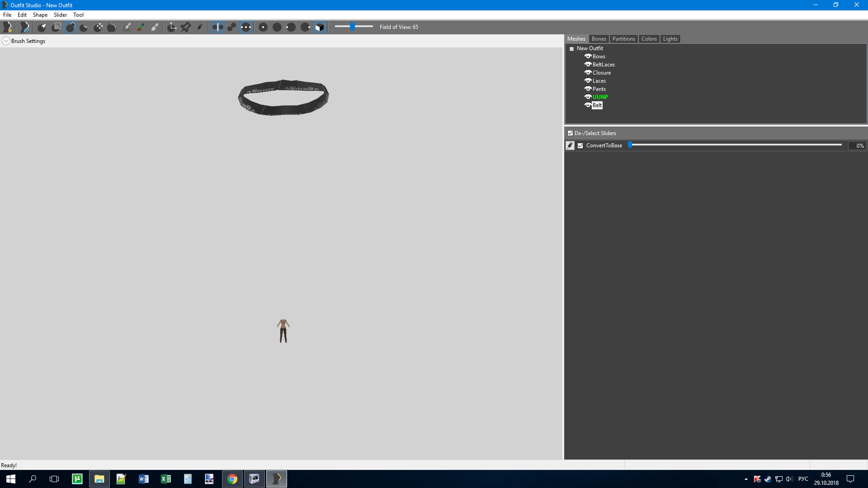The height and width of the screenshot is (488, 868).
Task: Open the Shape menu
Action: (x=40, y=15)
